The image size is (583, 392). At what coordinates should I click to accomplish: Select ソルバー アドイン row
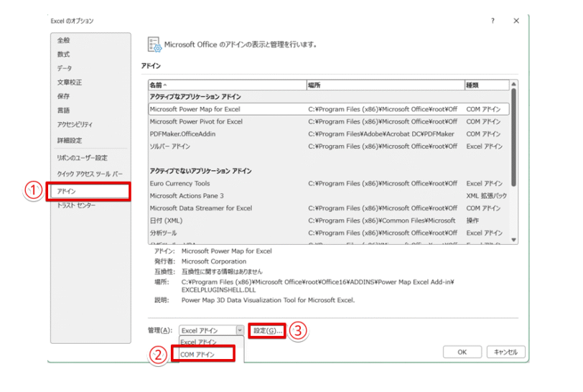(x=328, y=146)
